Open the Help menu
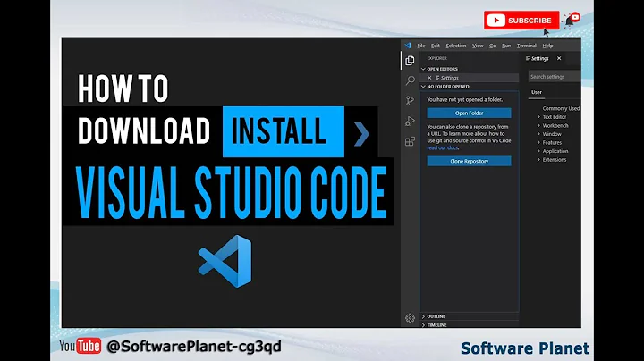This screenshot has width=644, height=361. 547,46
